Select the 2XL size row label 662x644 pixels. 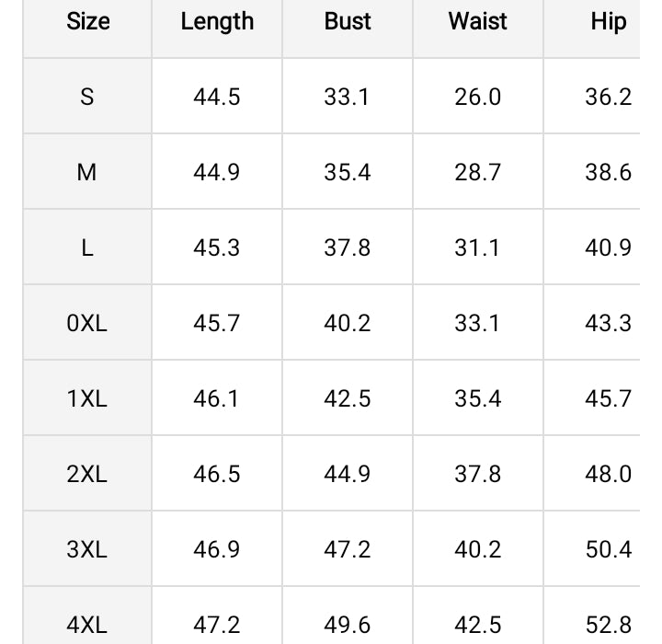click(x=87, y=474)
